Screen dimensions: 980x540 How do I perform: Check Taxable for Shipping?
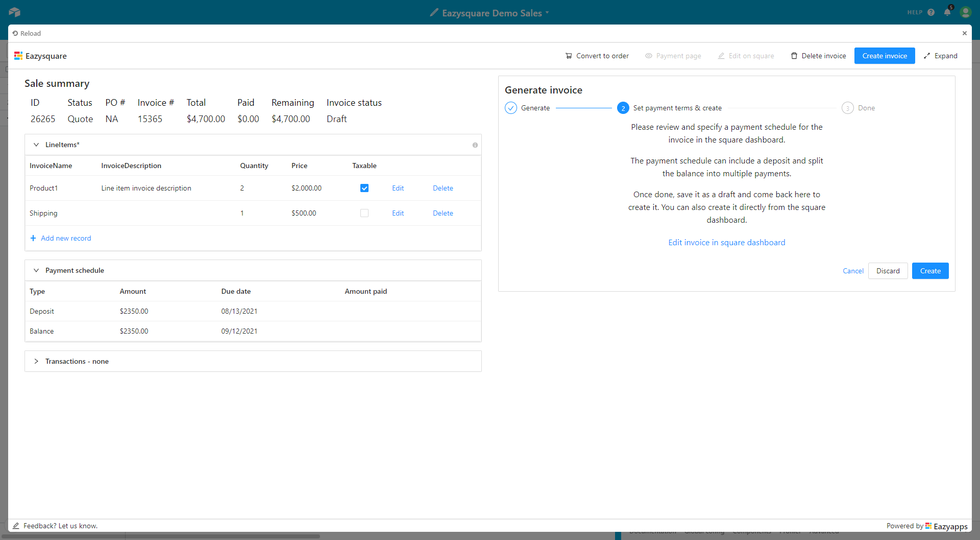pos(364,213)
